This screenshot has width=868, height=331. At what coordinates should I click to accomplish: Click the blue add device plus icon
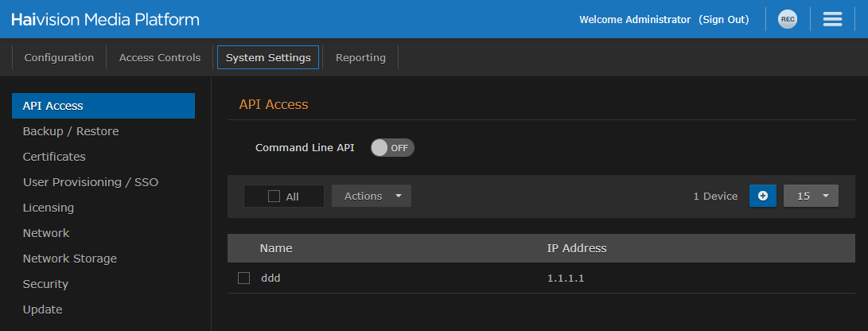[762, 196]
